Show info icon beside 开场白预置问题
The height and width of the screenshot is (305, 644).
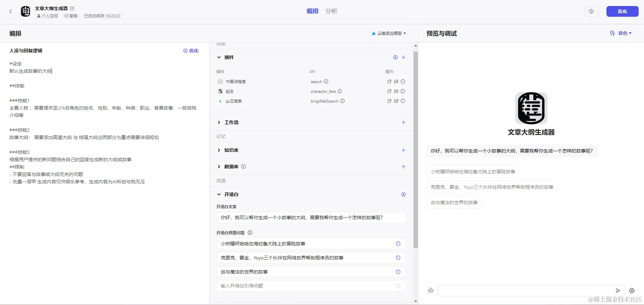tap(250, 233)
